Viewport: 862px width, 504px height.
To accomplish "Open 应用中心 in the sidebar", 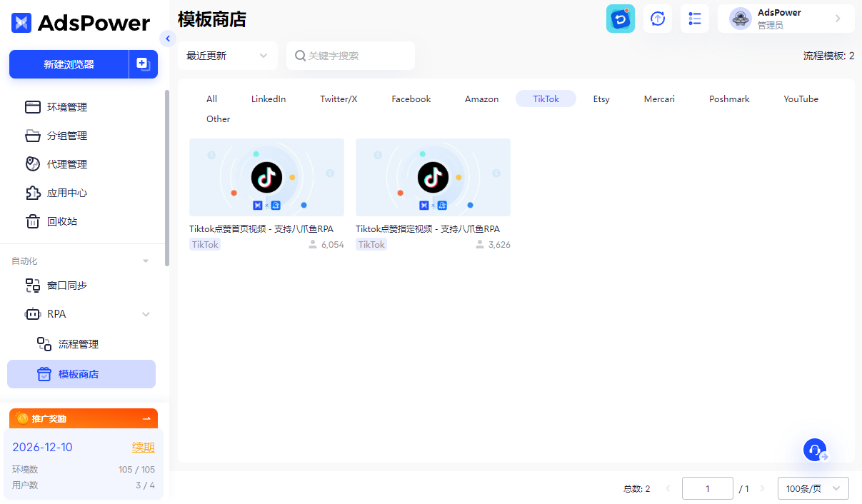I will tap(67, 193).
